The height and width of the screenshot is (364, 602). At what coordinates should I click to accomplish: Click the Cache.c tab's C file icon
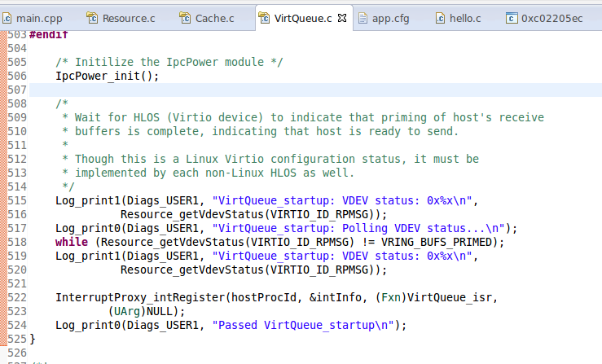(x=184, y=17)
